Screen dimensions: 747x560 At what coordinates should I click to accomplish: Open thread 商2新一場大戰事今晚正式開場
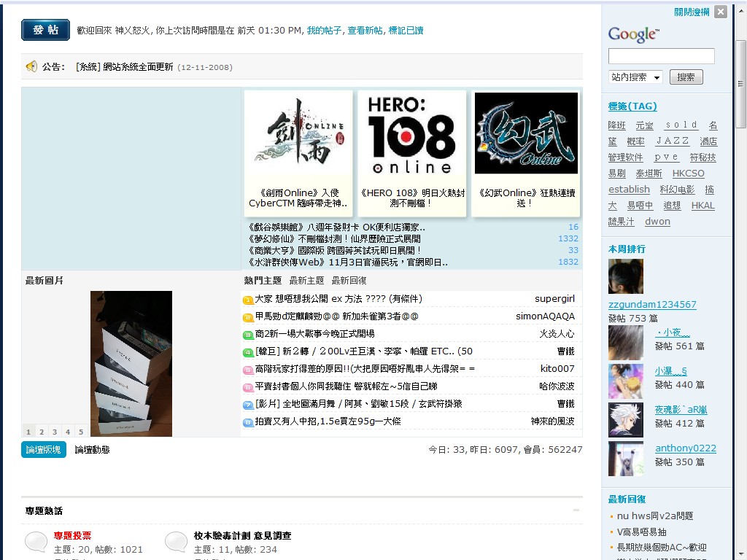coord(315,334)
